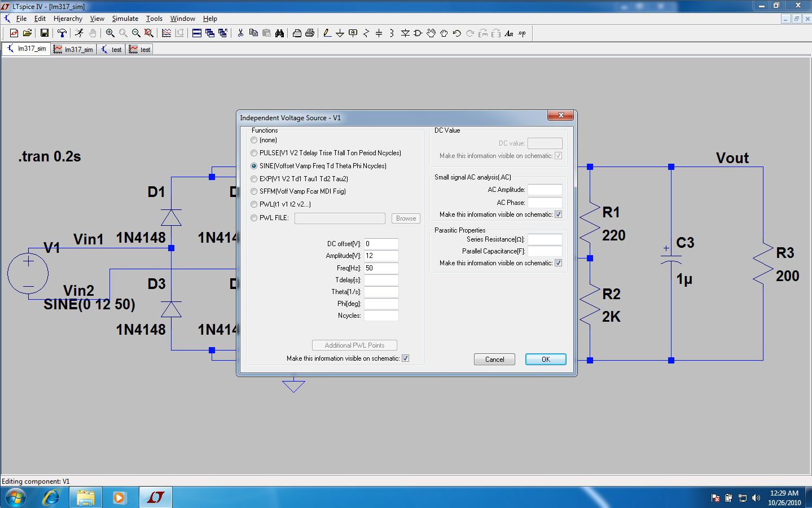Click the Run simulation running-man icon
The width and height of the screenshot is (812, 508).
pyautogui.click(x=79, y=33)
